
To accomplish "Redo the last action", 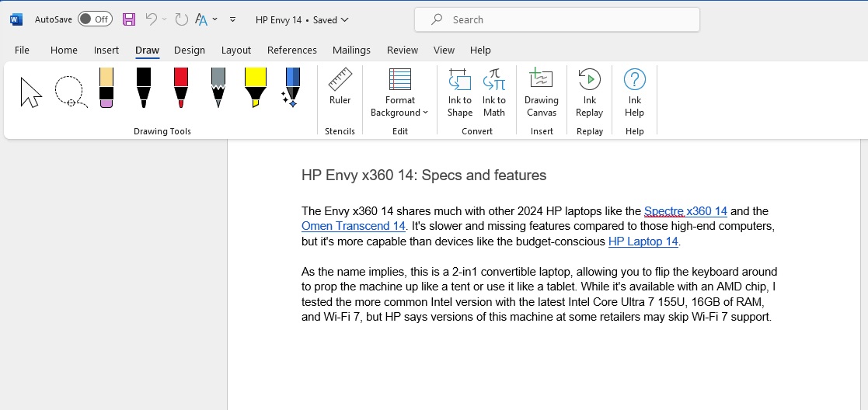I will pyautogui.click(x=181, y=19).
